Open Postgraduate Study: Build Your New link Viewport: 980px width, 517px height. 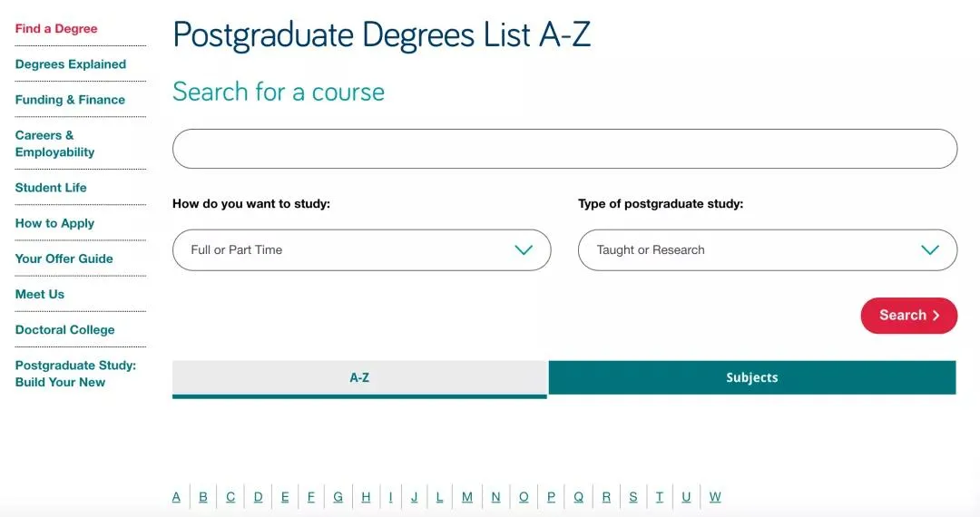pyautogui.click(x=75, y=374)
